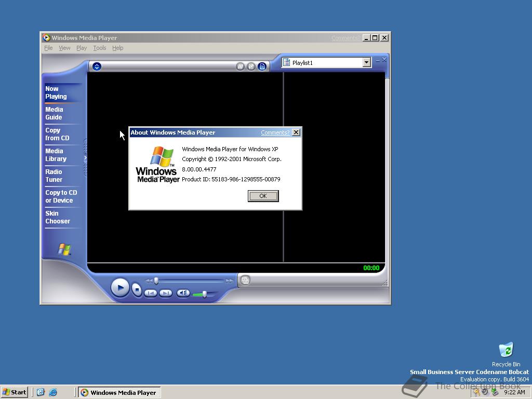Viewport: 532px width, 399px height.
Task: Click Comments link in About dialog
Action: coord(275,132)
